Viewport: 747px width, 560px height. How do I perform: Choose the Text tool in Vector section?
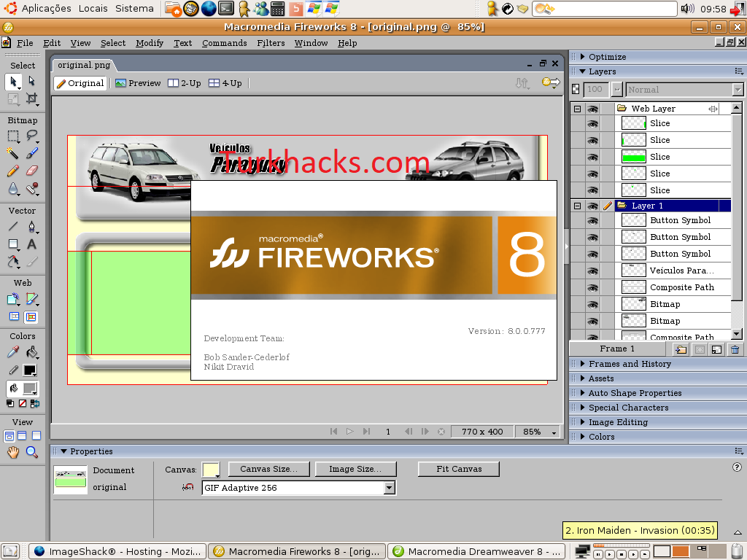(x=31, y=244)
